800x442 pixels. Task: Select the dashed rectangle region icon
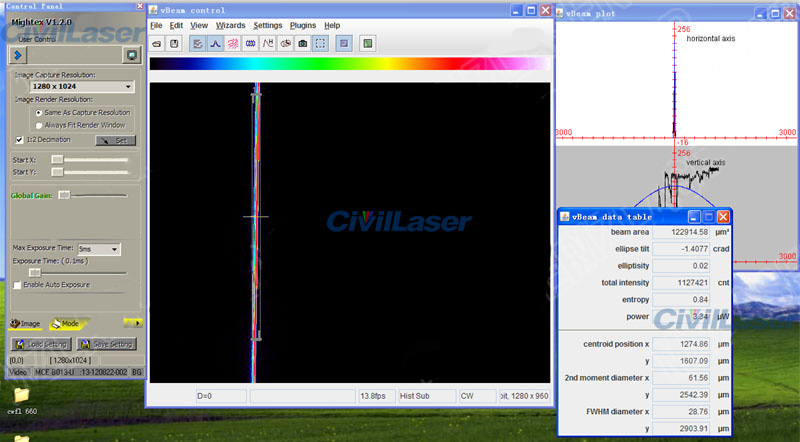[x=320, y=44]
